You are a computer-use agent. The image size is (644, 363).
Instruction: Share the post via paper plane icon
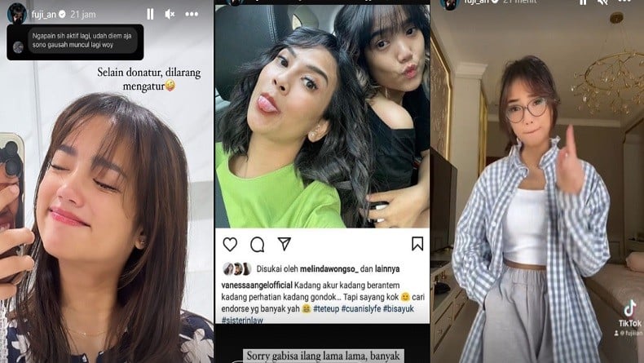285,244
